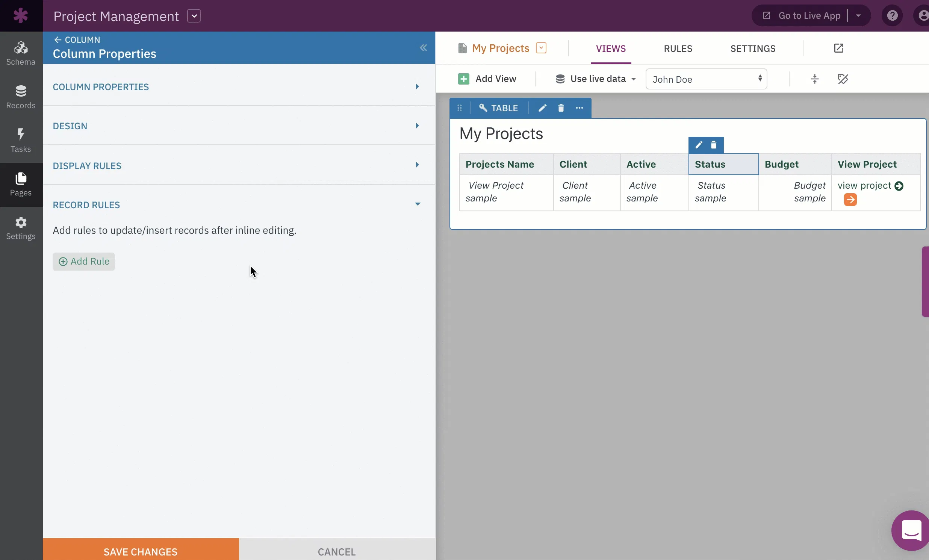Switch to the RULES tab
929x560 pixels.
coord(678,48)
